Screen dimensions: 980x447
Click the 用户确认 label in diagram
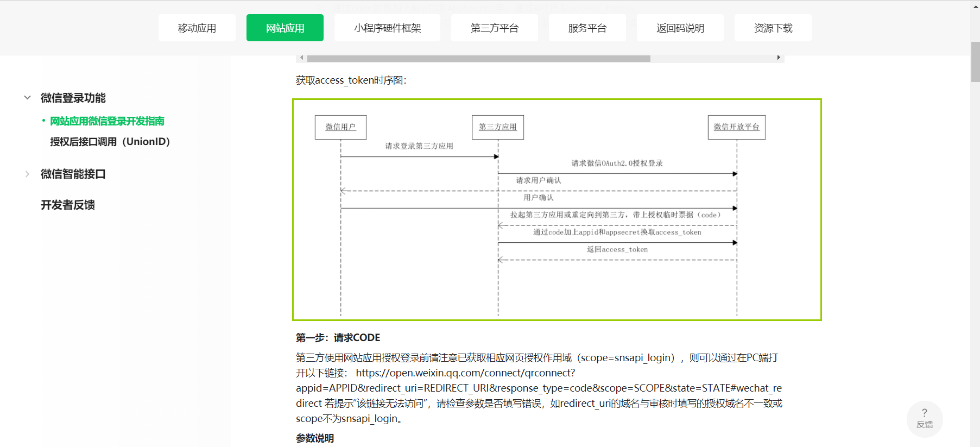tap(539, 198)
